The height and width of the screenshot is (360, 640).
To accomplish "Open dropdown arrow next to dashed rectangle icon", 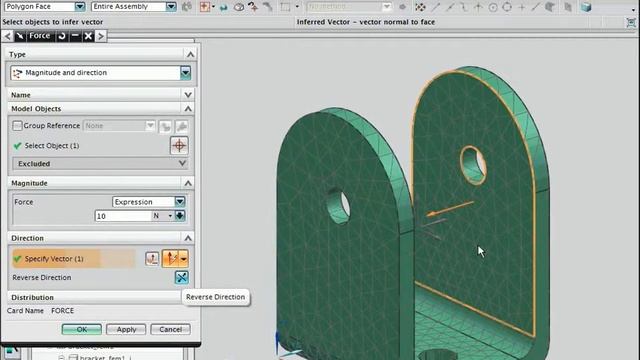I will pyautogui.click(x=297, y=7).
